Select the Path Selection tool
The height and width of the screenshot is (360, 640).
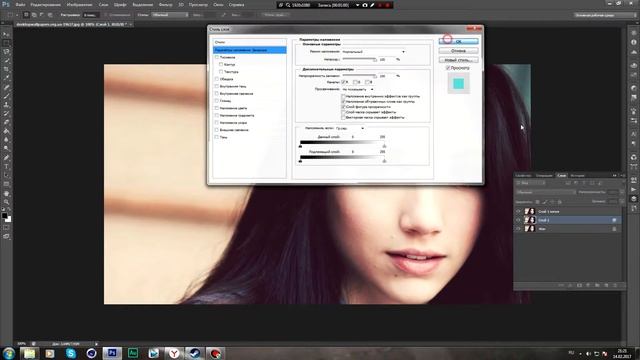(x=6, y=176)
